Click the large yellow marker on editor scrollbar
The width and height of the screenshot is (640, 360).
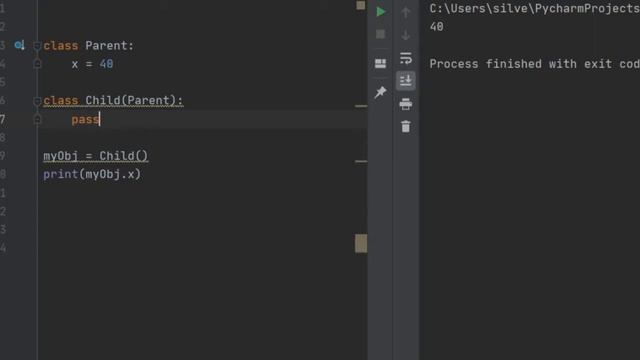click(x=361, y=243)
